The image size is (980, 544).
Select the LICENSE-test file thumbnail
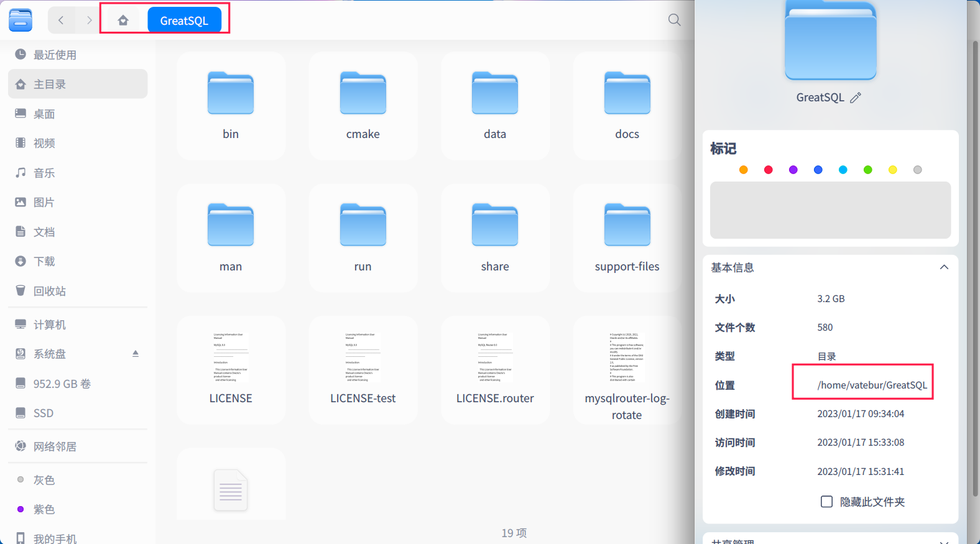[x=363, y=357]
